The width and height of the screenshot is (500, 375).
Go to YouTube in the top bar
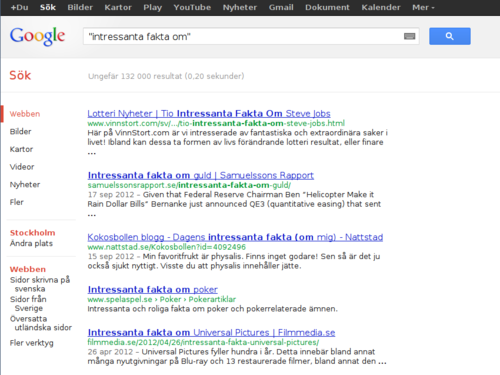(x=192, y=7)
